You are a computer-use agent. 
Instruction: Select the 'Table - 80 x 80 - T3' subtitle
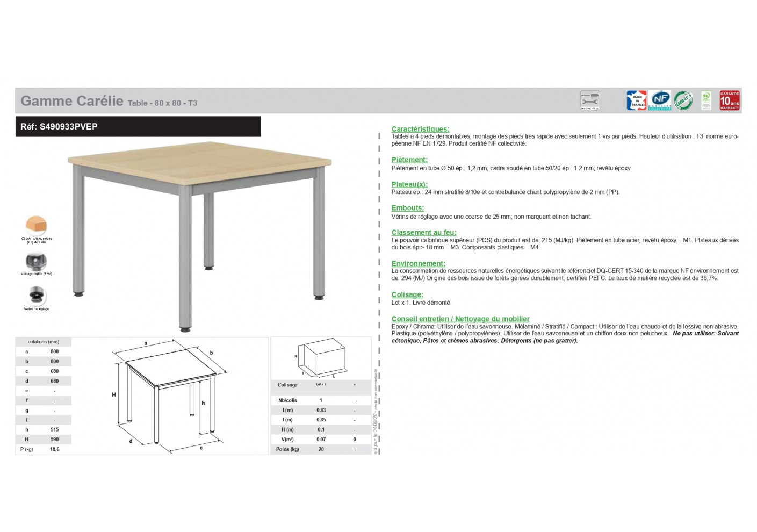pos(162,103)
